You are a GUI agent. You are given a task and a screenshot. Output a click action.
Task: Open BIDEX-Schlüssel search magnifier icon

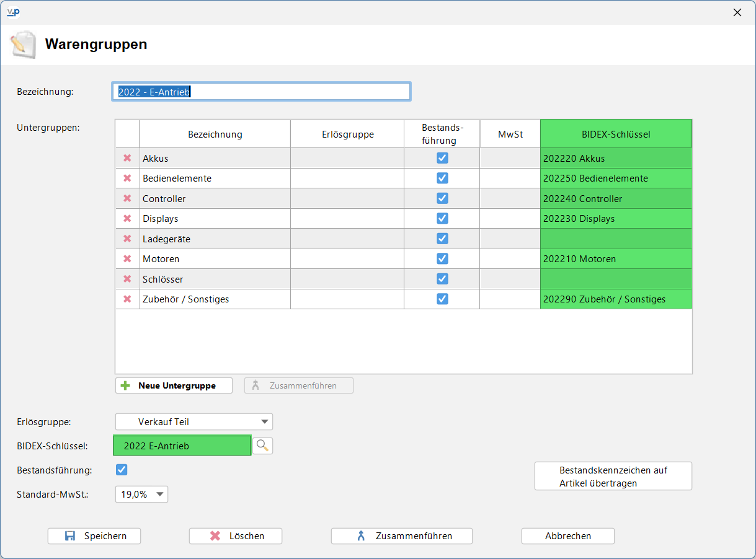263,446
